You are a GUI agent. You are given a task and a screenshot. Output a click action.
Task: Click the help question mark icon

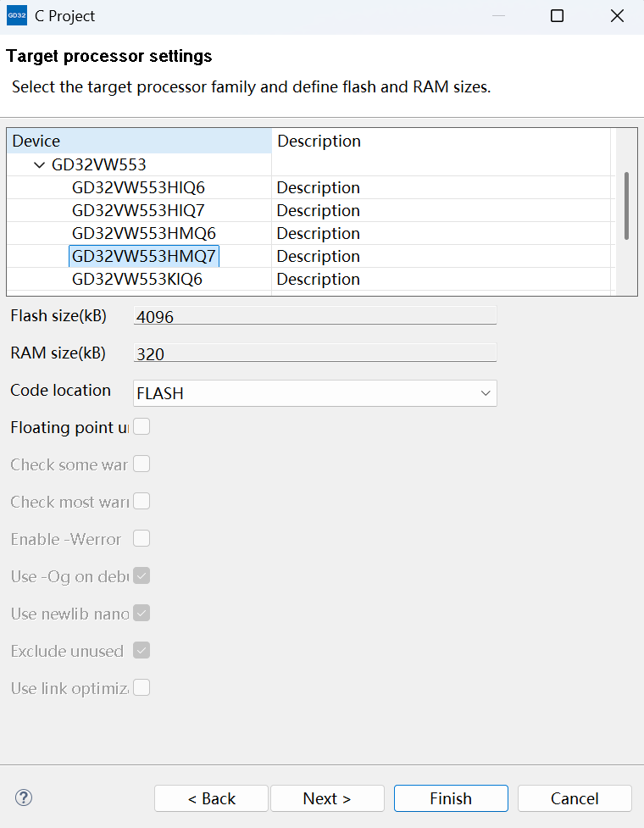coord(24,797)
